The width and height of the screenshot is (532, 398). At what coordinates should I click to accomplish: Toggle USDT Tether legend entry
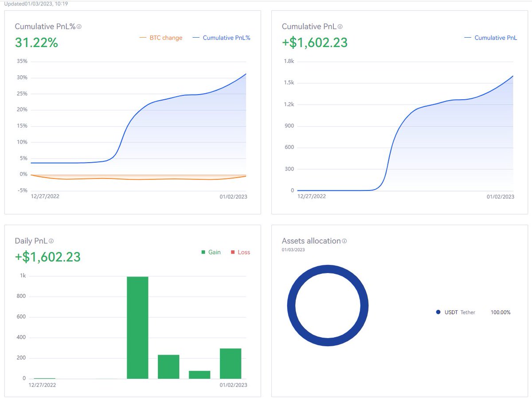456,312
